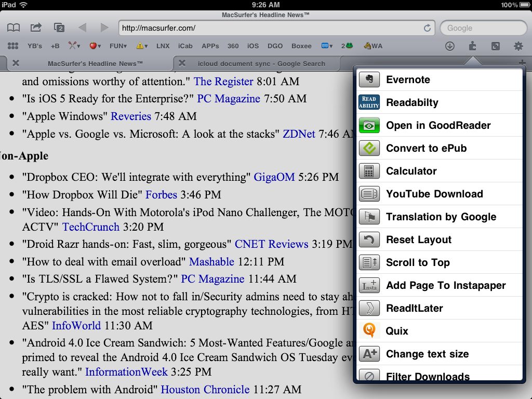Choose Change text size entry

click(x=440, y=354)
